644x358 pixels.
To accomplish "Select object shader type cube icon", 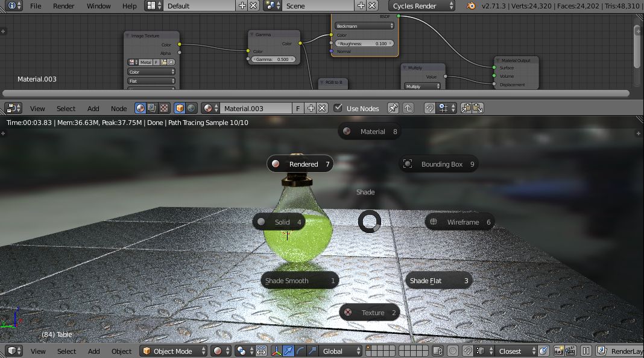I will (180, 108).
